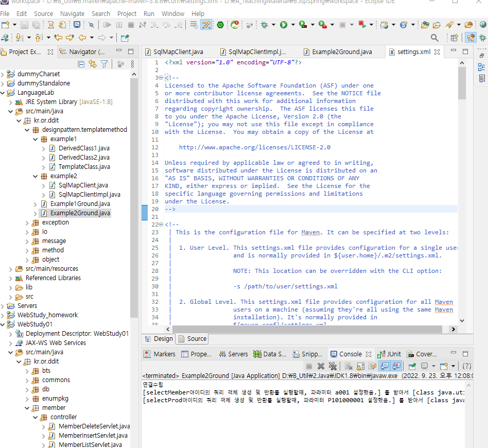Click the editor horizontal scrollbar thumb
The height and width of the screenshot is (448, 488).
(307, 329)
